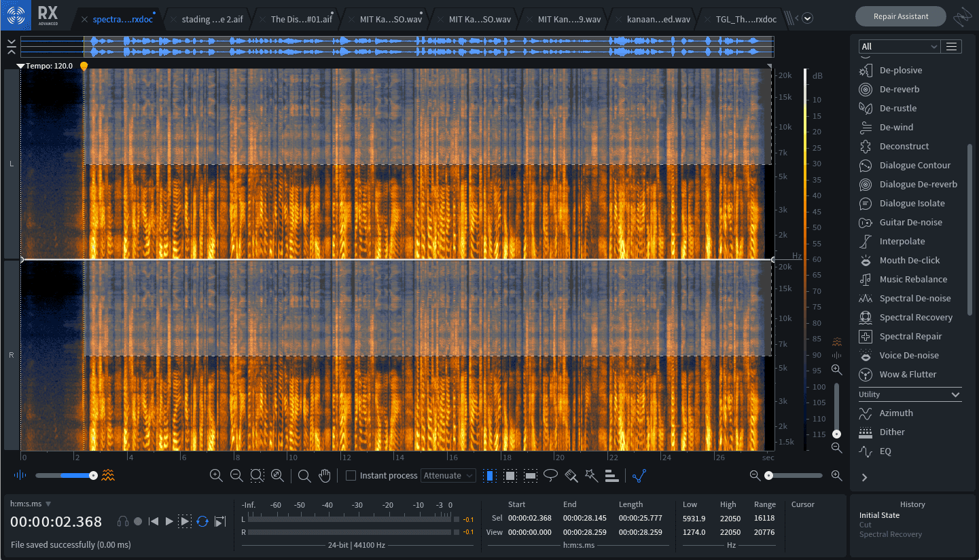
Task: Select the magnifier zoom tool
Action: point(304,476)
